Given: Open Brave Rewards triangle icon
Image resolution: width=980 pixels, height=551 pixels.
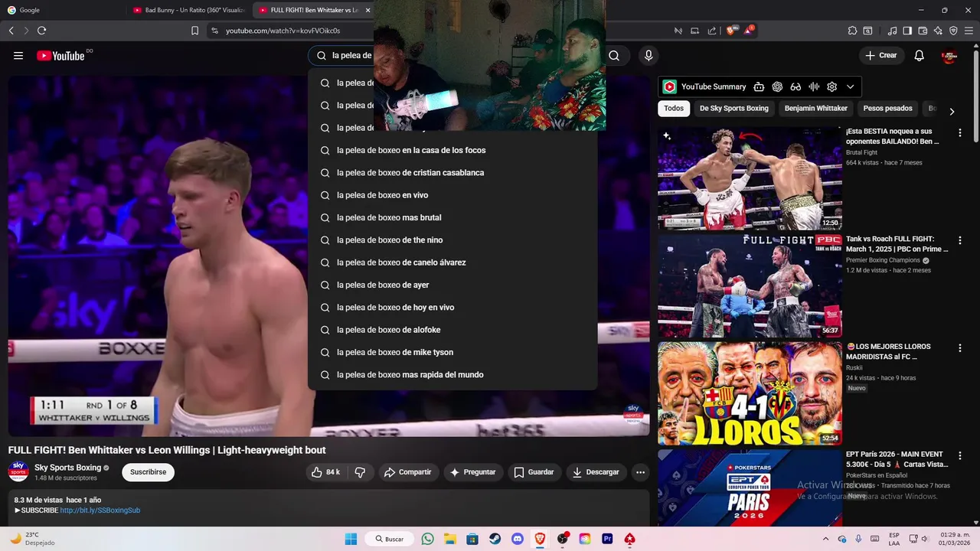Looking at the screenshot, I should [x=749, y=31].
